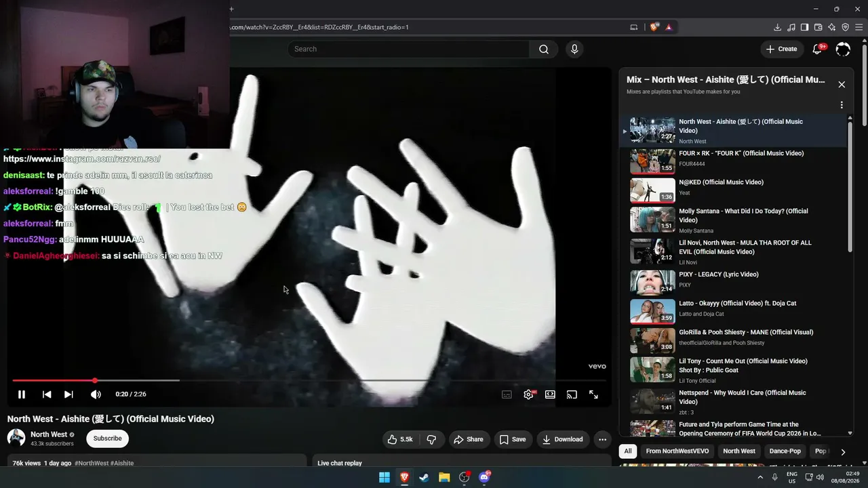Start search with your voice
This screenshot has height=488, width=868.
pos(574,49)
